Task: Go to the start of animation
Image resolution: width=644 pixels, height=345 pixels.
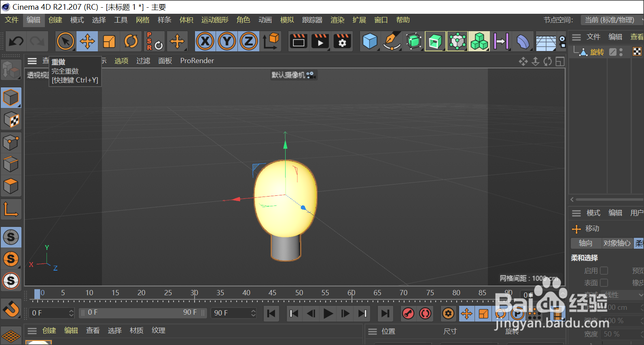Action: pos(271,313)
